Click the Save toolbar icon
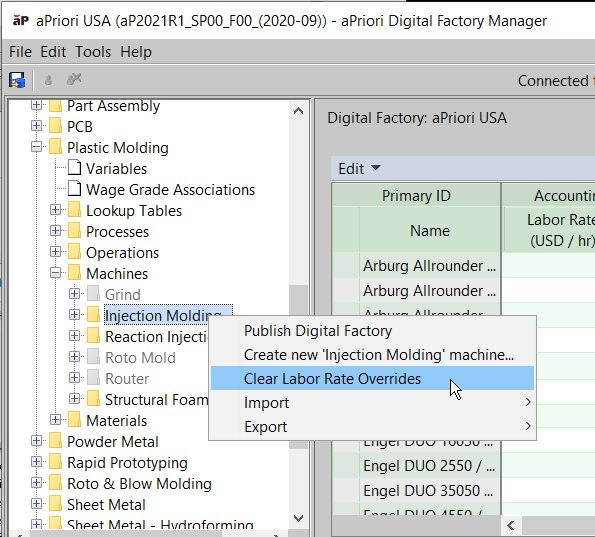 (x=17, y=80)
